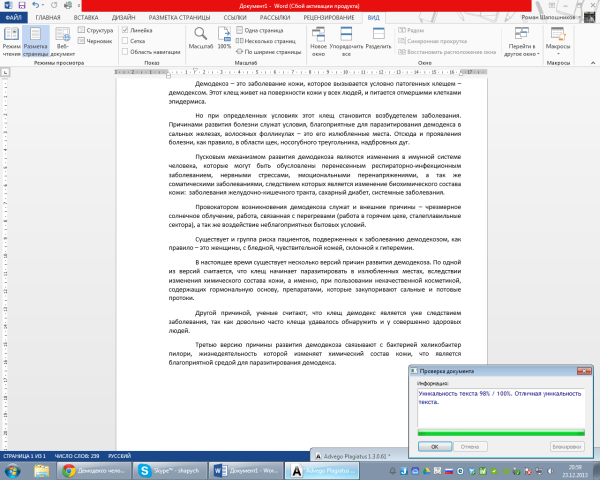Choose One Page (Одна страница) zoom
Screen dimensions: 600x480
tap(260, 30)
